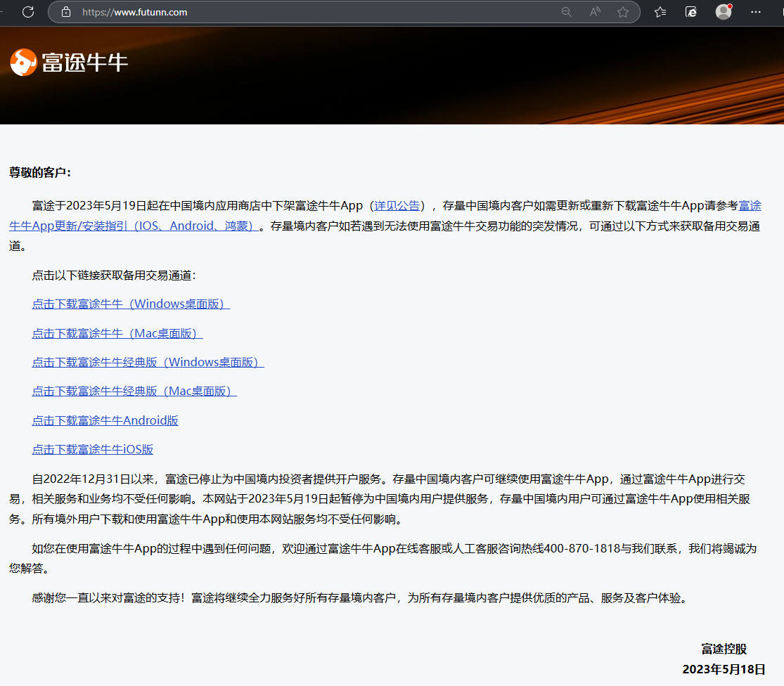The image size is (784, 686).
Task: Click the Internet Explorer mode icon
Action: click(691, 12)
